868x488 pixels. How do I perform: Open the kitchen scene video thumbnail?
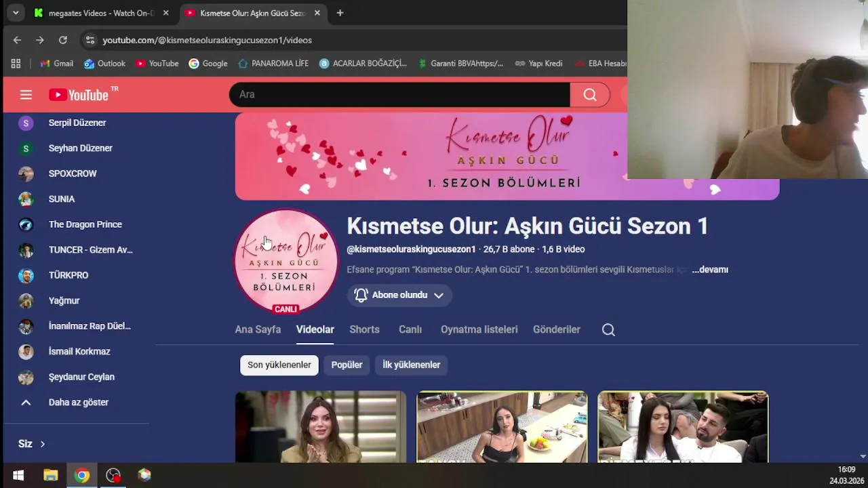click(502, 427)
